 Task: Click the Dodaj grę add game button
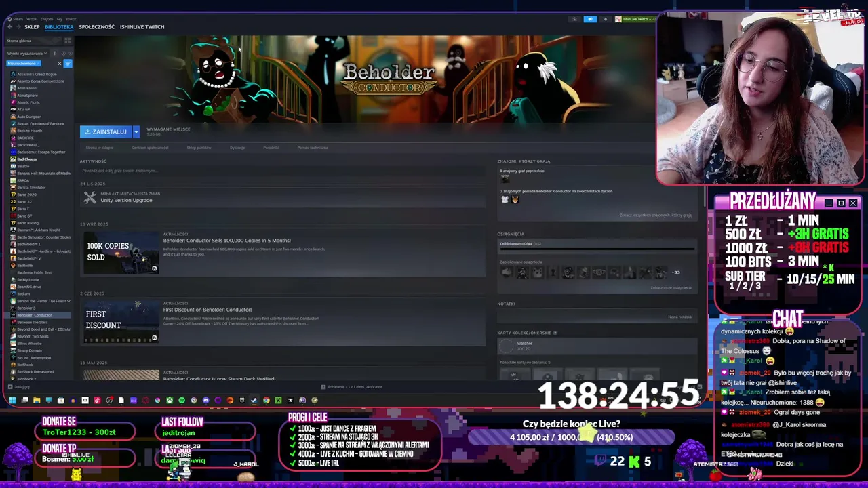coord(20,387)
